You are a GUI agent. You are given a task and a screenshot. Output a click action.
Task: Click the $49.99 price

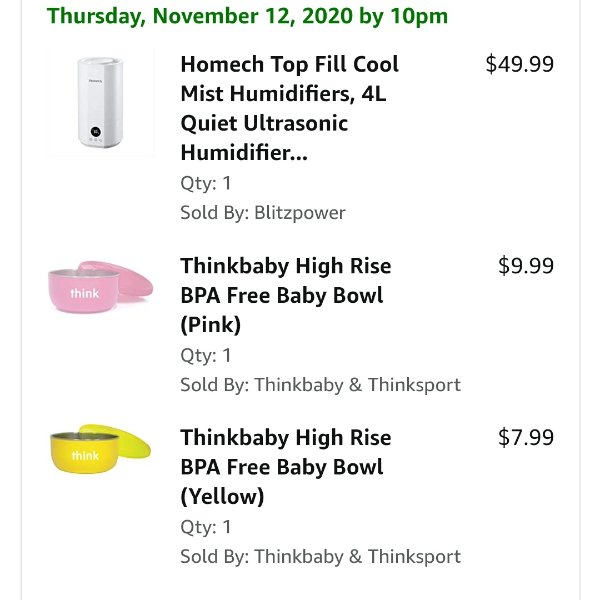[x=520, y=64]
